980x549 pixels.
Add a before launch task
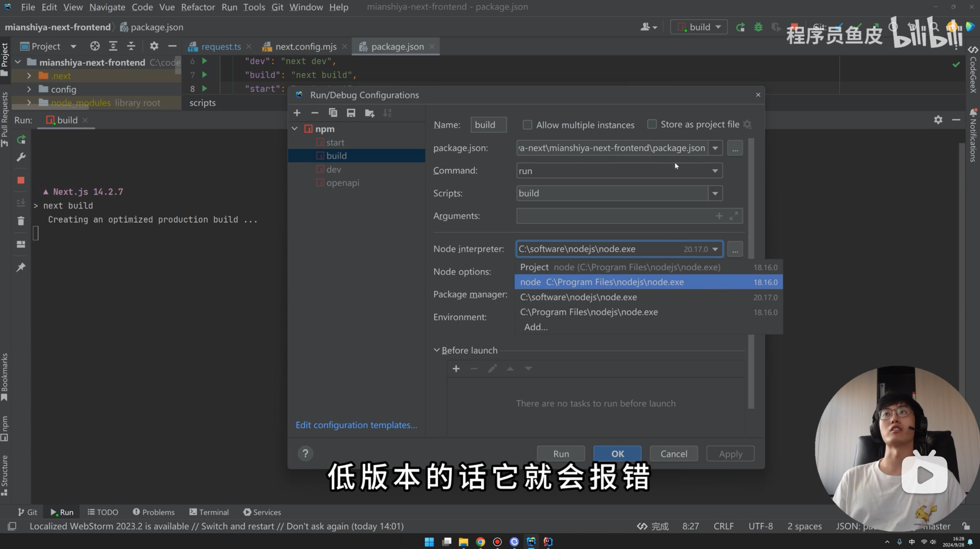pyautogui.click(x=456, y=369)
